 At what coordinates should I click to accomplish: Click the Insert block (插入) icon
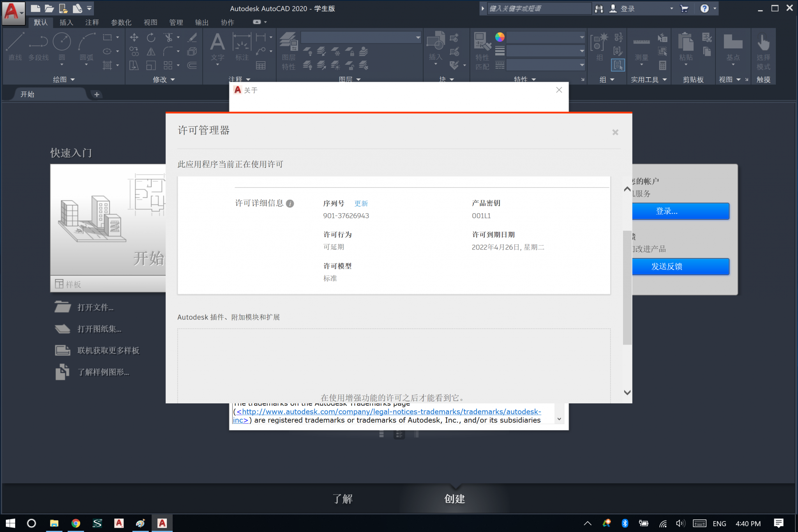point(436,46)
